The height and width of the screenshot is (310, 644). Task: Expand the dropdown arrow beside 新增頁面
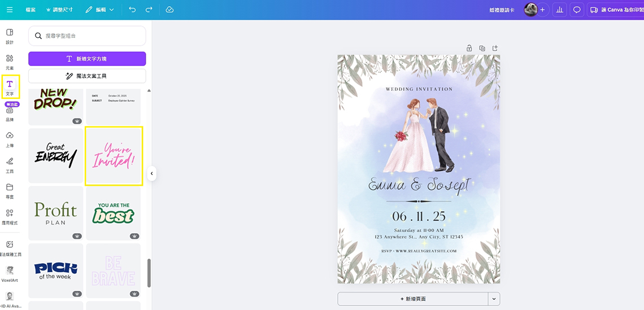pyautogui.click(x=494, y=299)
